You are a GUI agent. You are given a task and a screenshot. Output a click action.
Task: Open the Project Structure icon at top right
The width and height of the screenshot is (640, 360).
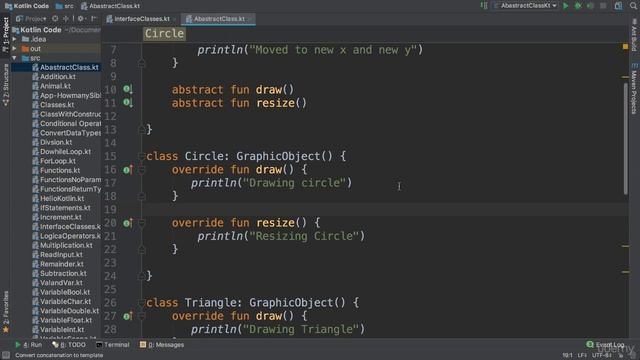[619, 6]
